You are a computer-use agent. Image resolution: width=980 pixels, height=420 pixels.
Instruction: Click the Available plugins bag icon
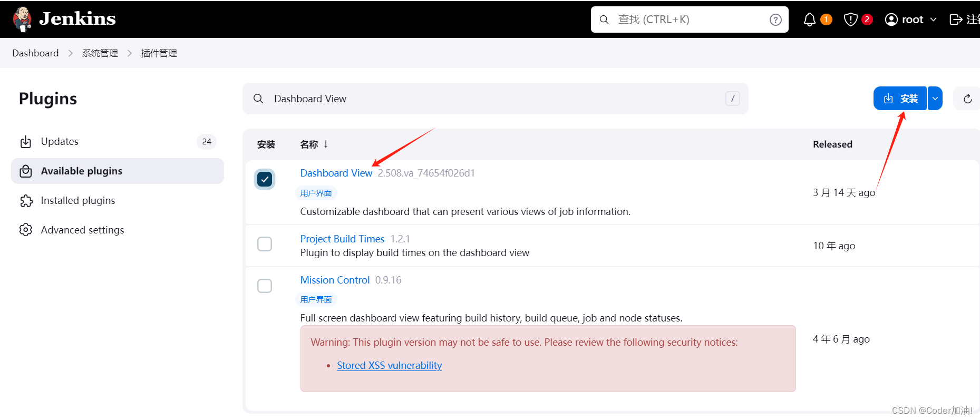click(x=26, y=171)
